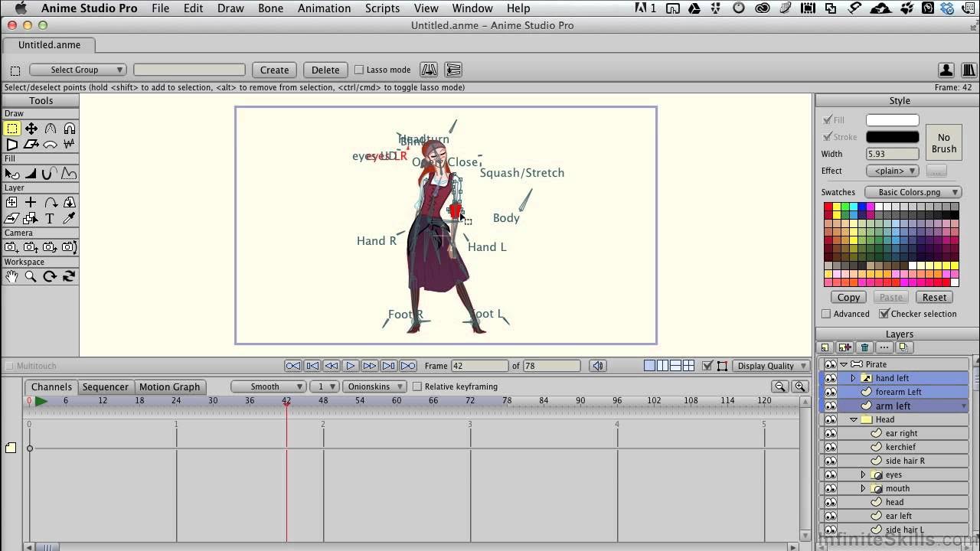Play the animation
The height and width of the screenshot is (551, 980).
[350, 366]
